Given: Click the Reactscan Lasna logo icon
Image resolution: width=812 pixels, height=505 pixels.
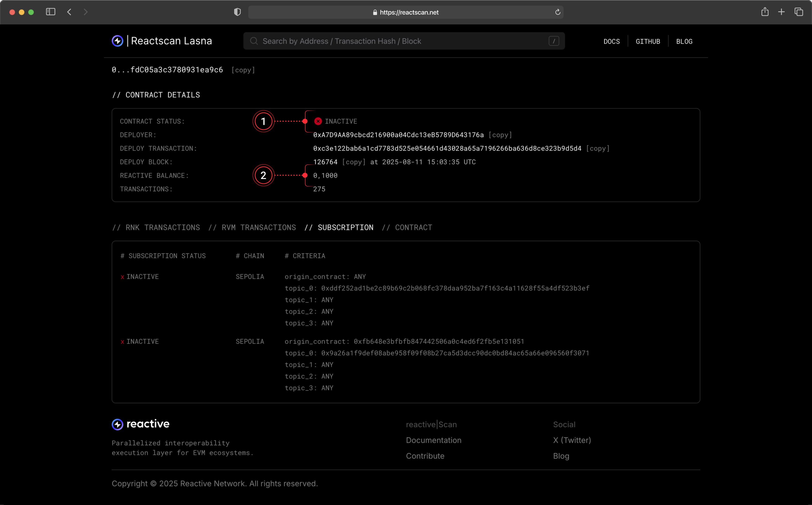Looking at the screenshot, I should click(117, 41).
